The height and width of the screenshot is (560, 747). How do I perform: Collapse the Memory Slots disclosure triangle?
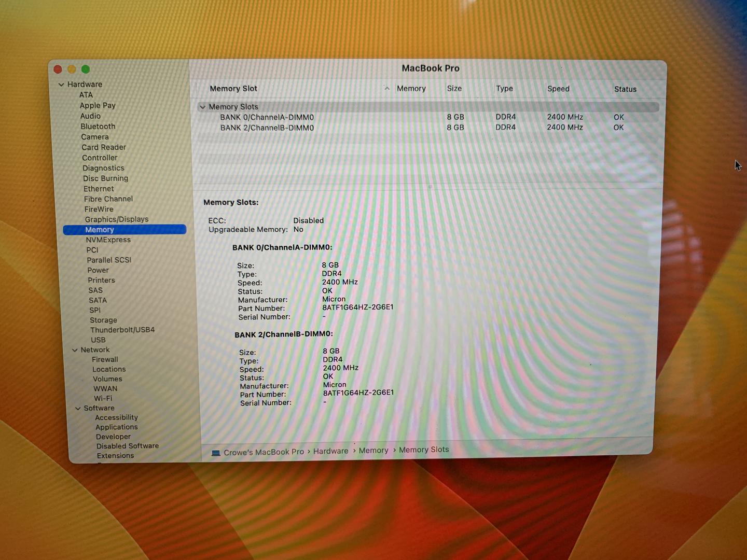[202, 107]
